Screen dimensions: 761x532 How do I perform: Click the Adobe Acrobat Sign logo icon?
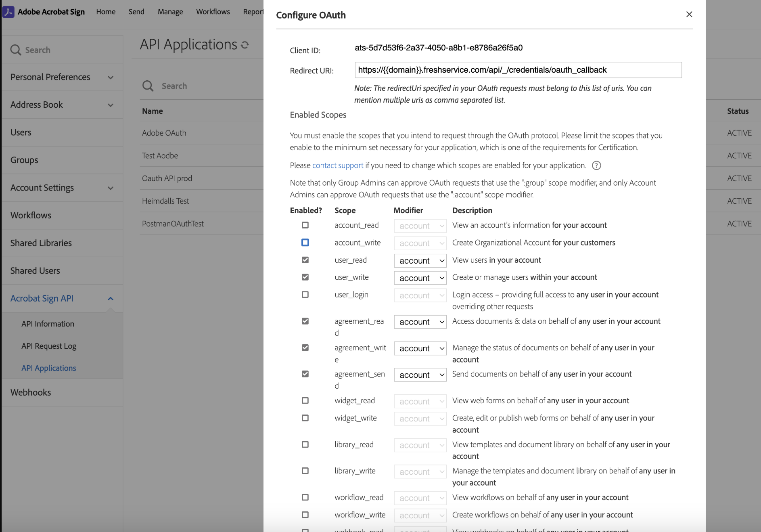point(8,12)
